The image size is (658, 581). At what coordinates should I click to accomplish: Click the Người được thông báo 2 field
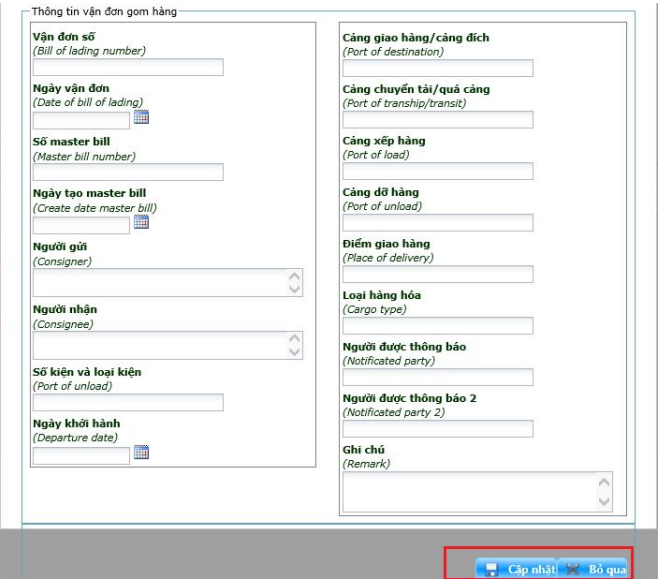point(437,429)
